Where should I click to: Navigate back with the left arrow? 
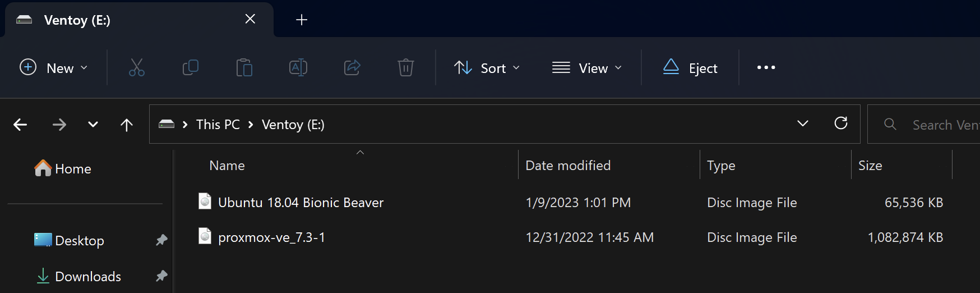click(x=20, y=125)
